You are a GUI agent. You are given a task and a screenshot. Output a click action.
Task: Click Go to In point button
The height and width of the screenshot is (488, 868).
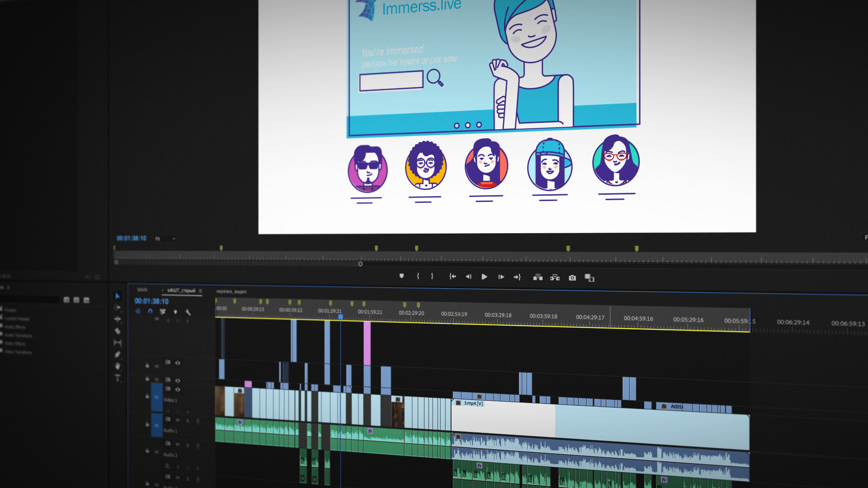coord(453,277)
